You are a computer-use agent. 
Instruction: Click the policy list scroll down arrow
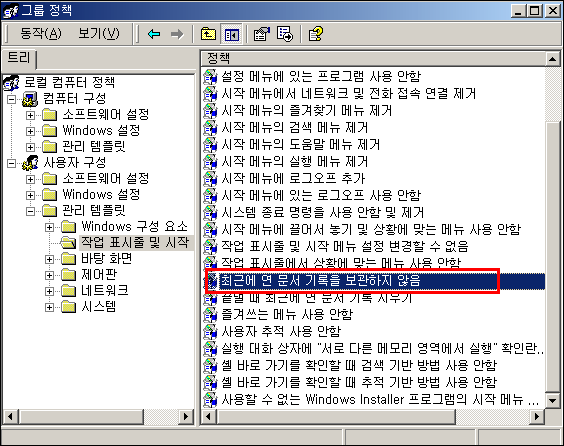(552, 400)
